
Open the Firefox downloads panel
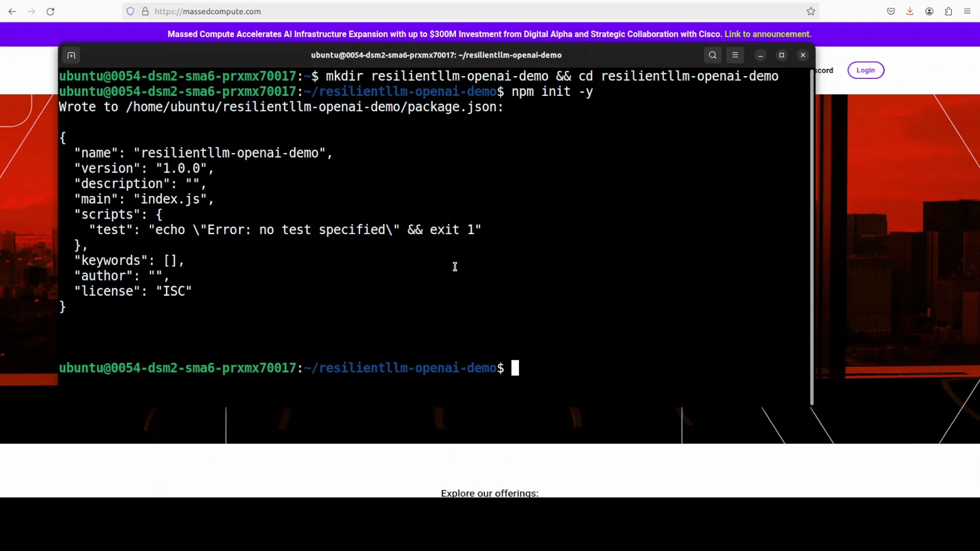(x=910, y=11)
